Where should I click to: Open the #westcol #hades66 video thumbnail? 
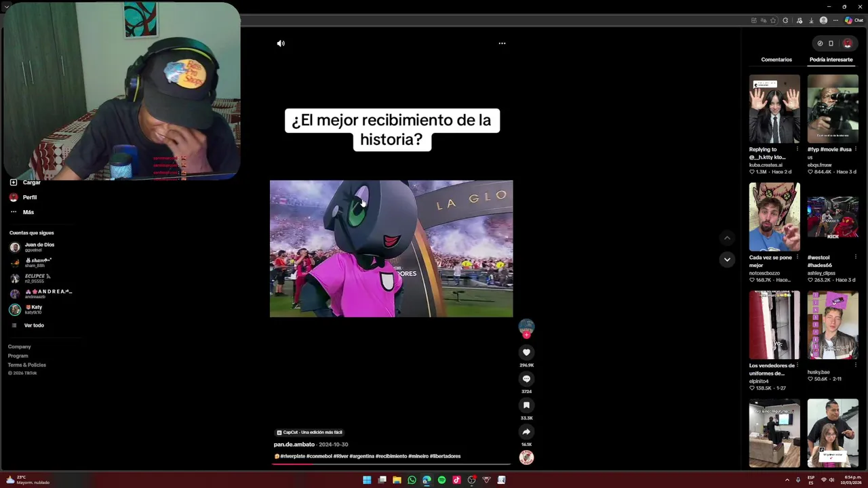tap(833, 217)
